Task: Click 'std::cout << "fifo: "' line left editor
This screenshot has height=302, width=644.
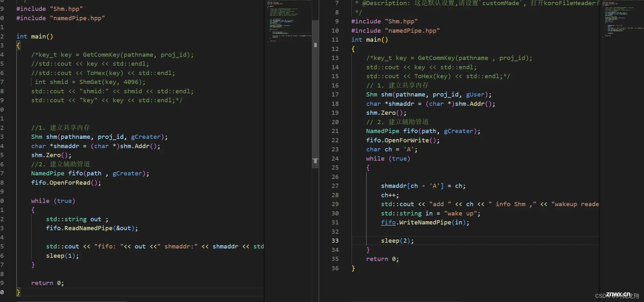Action: pos(155,247)
